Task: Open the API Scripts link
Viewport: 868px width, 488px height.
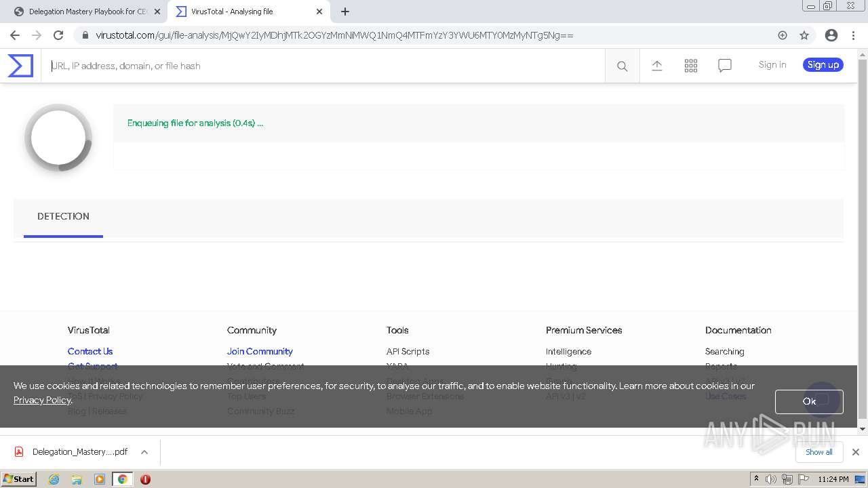Action: 408,351
